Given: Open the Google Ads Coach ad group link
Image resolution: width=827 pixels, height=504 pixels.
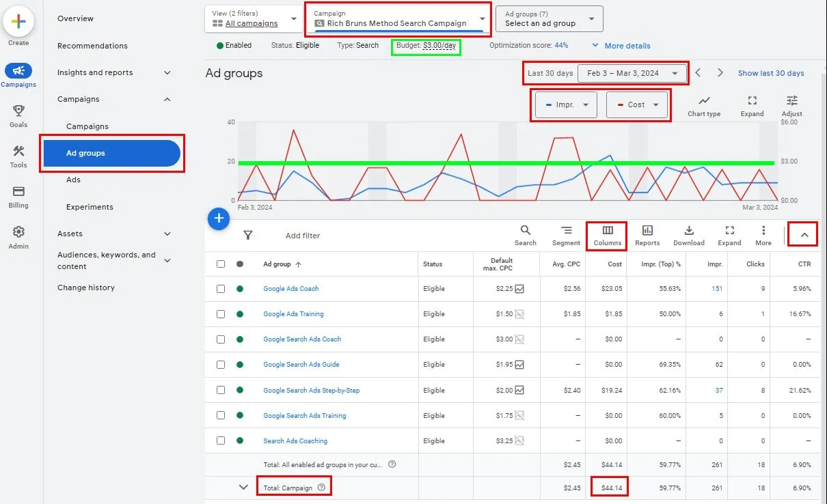Looking at the screenshot, I should [x=291, y=288].
